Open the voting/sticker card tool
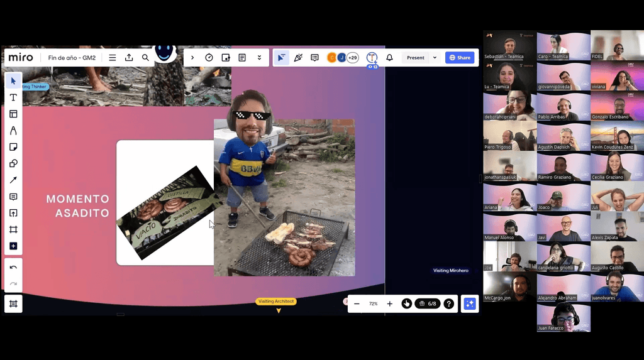The width and height of the screenshot is (644, 360). point(226,57)
